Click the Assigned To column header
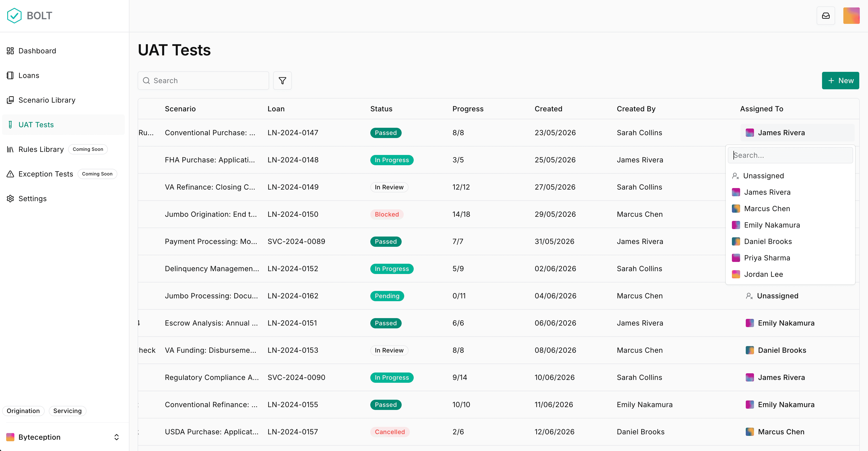The width and height of the screenshot is (868, 451). [761, 109]
